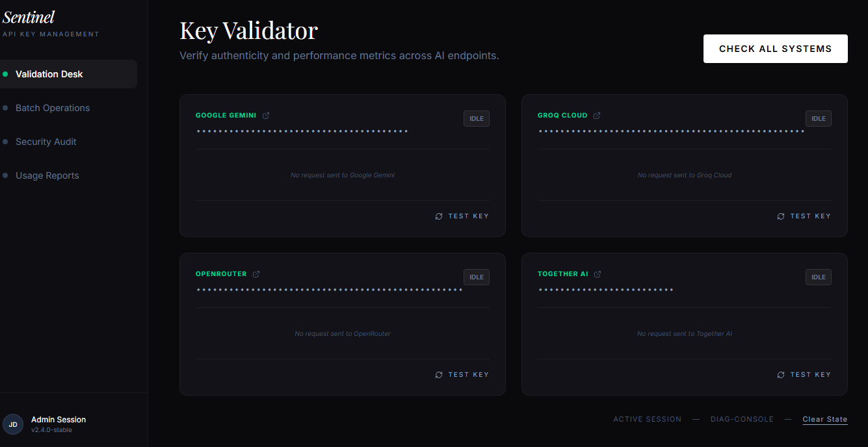Click refresh icon in Together AI card
The height and width of the screenshot is (447, 868).
781,375
